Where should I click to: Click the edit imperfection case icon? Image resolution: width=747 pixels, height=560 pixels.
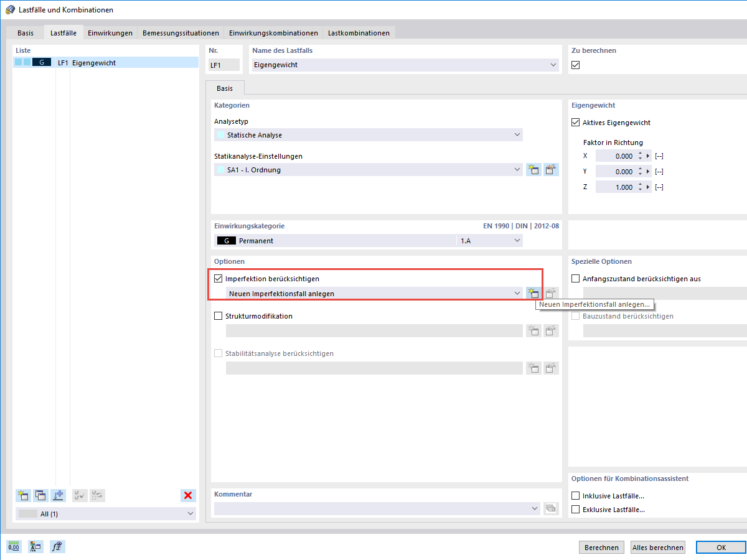coord(551,293)
